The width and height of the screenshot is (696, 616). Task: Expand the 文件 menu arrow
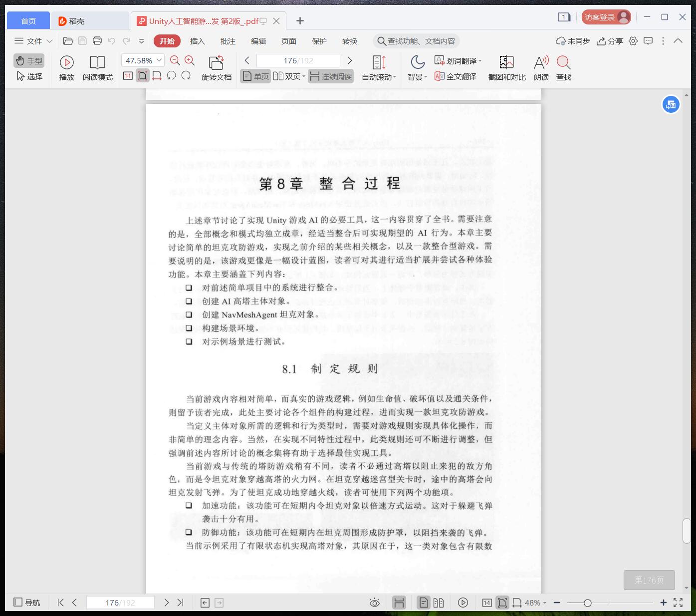[49, 41]
